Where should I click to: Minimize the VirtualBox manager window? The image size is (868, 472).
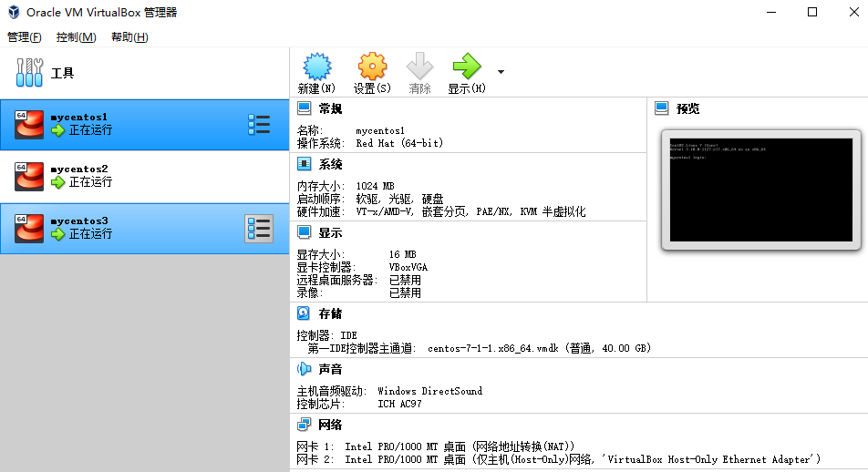771,12
